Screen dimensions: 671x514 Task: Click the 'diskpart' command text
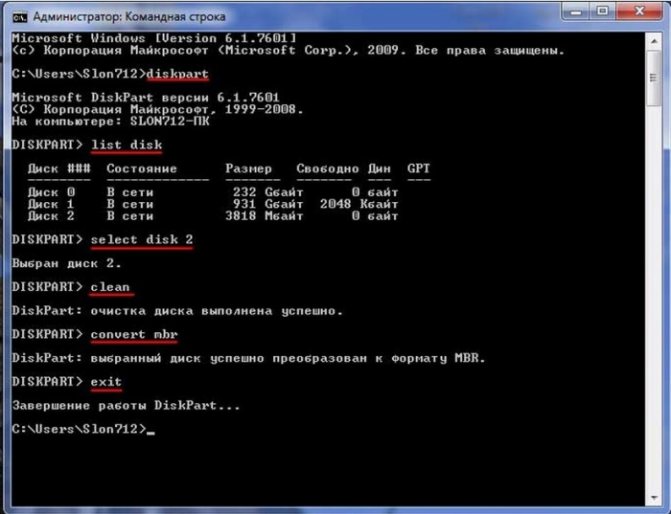click(177, 74)
